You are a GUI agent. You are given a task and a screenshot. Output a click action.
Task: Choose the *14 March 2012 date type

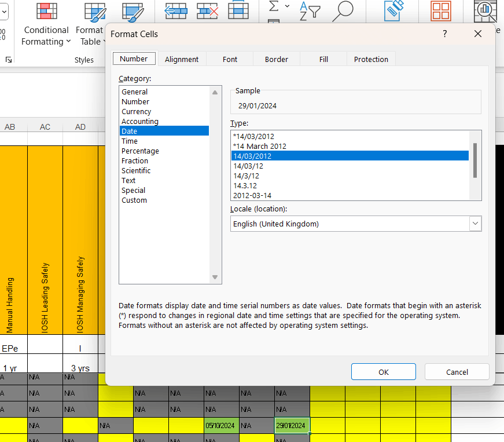coord(350,147)
